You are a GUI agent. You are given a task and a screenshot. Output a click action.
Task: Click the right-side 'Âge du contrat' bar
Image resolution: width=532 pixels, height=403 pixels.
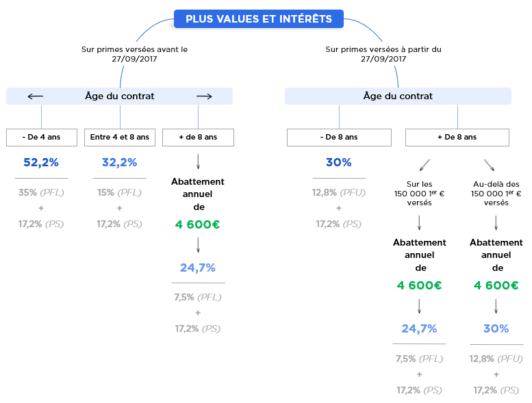coord(398,96)
